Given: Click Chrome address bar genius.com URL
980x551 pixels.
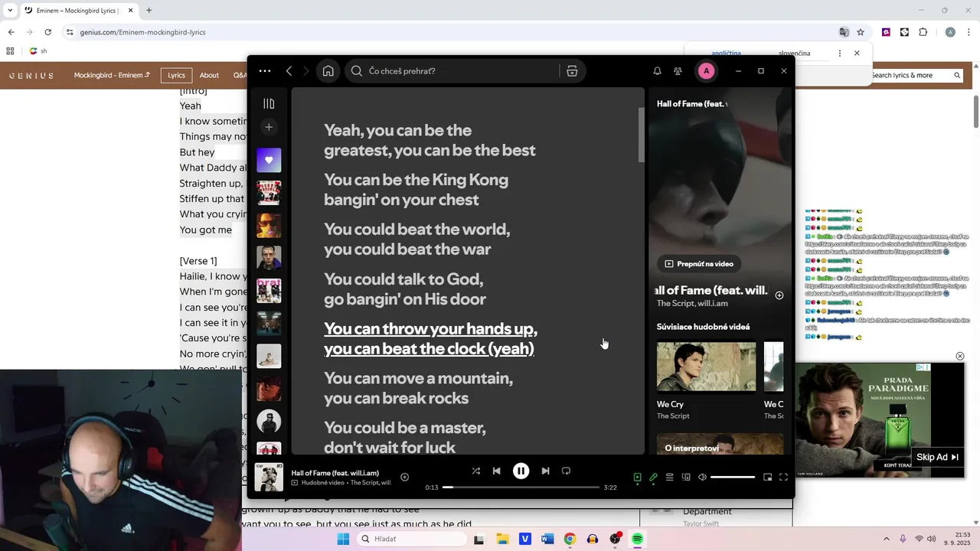Looking at the screenshot, I should tap(142, 32).
